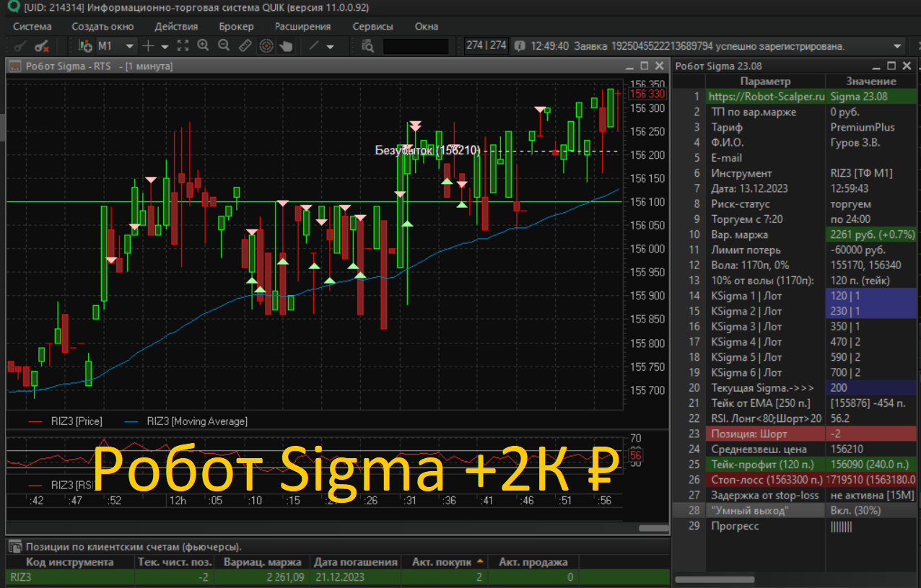Click the message info icon before 12:49:40
921x588 pixels.
pos(520,45)
